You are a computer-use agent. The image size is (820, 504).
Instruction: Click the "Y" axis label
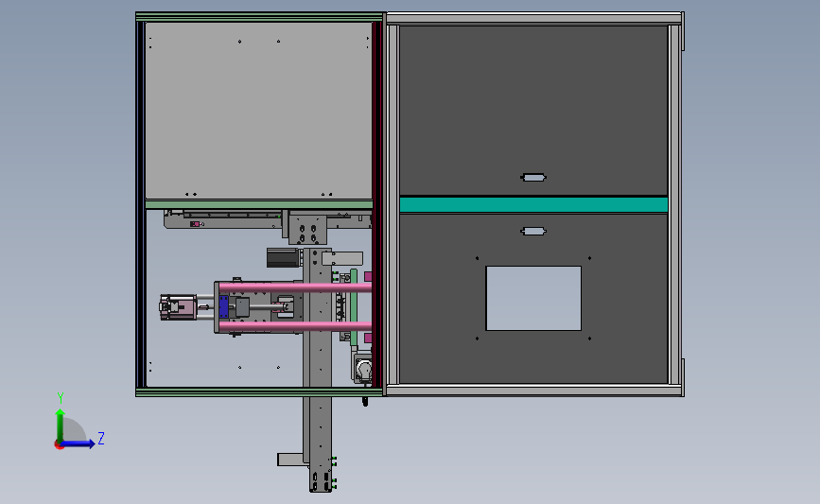pyautogui.click(x=61, y=398)
